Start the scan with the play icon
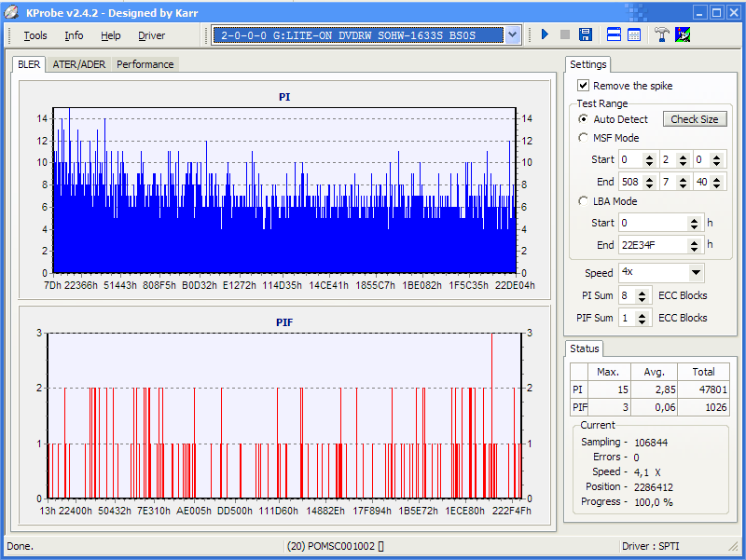 (x=546, y=34)
